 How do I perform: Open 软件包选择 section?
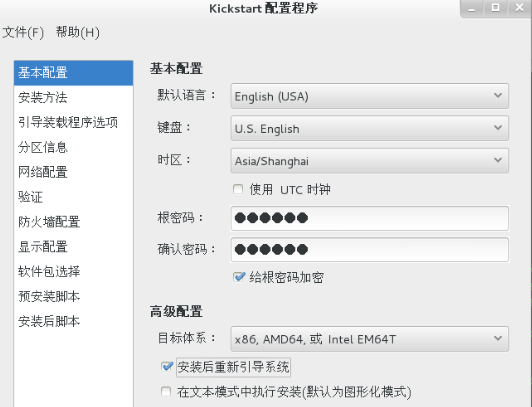pos(73,272)
